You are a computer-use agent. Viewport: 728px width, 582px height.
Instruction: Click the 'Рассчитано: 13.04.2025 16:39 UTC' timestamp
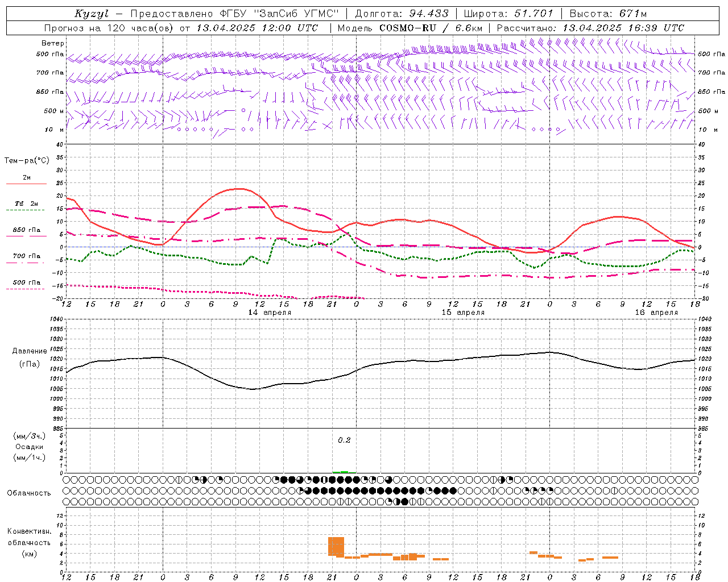pos(590,28)
